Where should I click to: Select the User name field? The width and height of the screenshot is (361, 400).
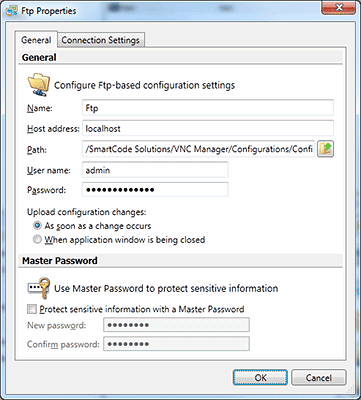pos(155,170)
